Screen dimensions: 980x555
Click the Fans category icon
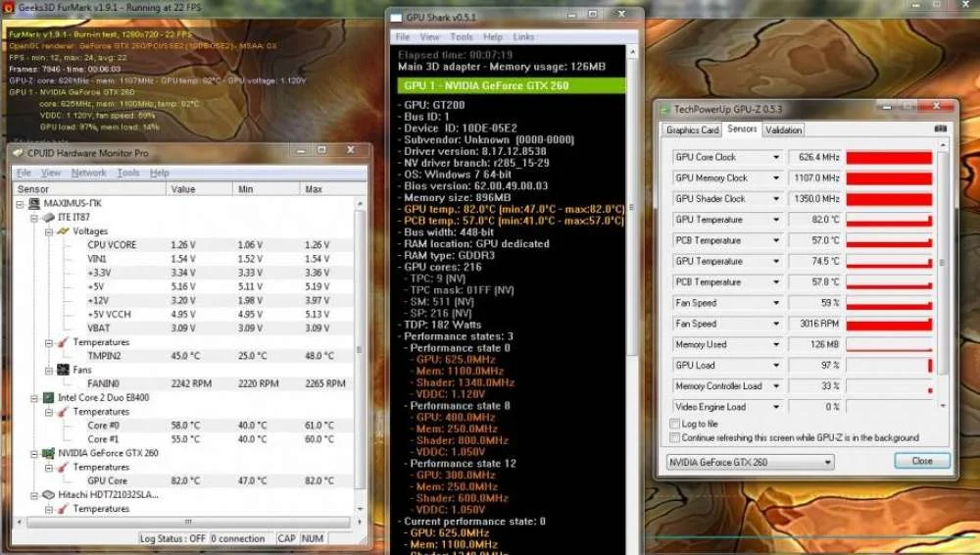63,370
